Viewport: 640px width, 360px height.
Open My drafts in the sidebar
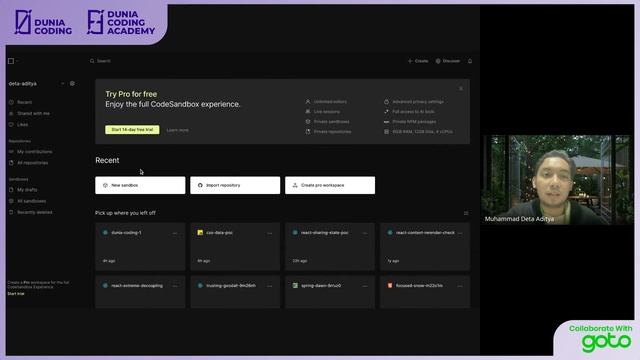(27, 189)
